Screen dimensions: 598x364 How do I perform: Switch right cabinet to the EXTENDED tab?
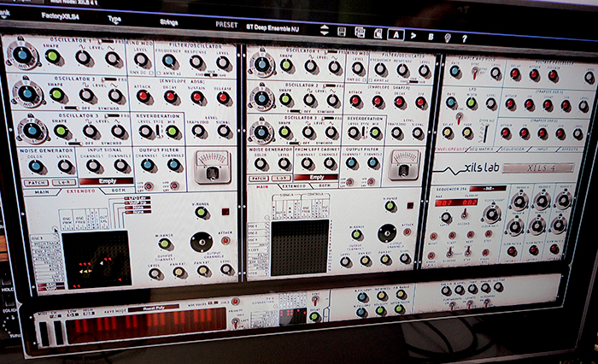coord(294,186)
